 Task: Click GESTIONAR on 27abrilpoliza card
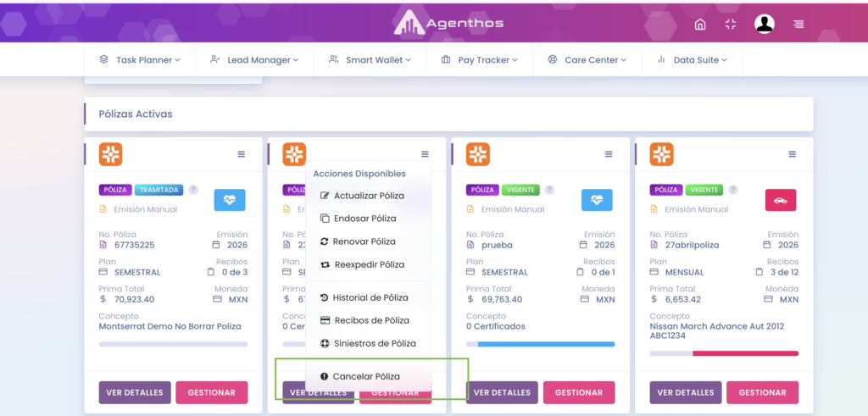pos(763,393)
